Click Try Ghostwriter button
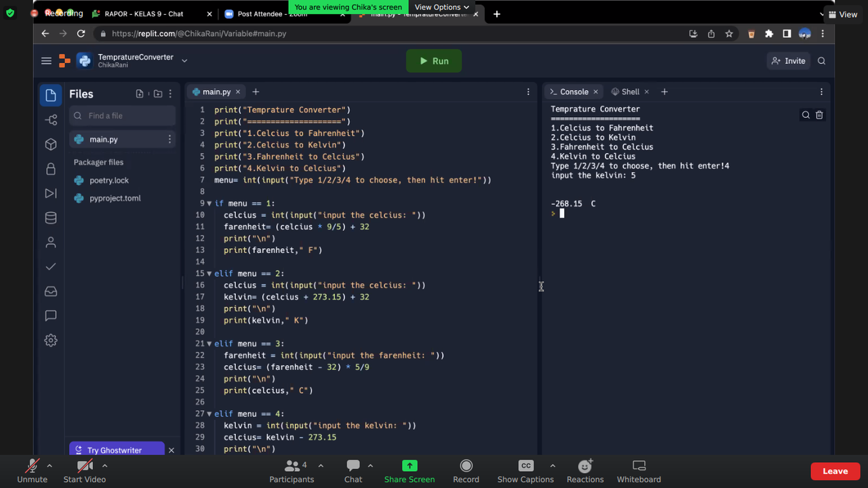 tap(117, 450)
